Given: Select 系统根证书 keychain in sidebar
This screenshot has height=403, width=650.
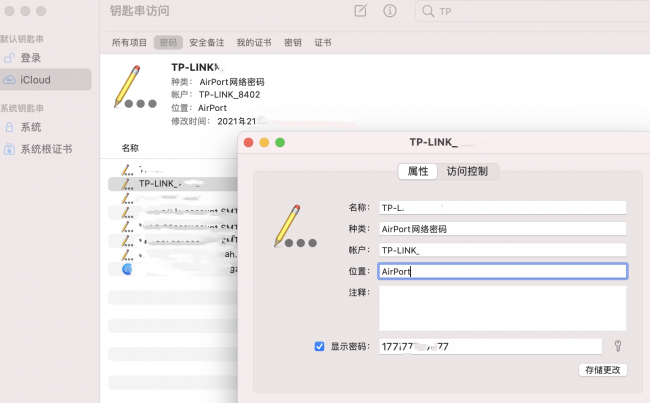Looking at the screenshot, I should 46,149.
